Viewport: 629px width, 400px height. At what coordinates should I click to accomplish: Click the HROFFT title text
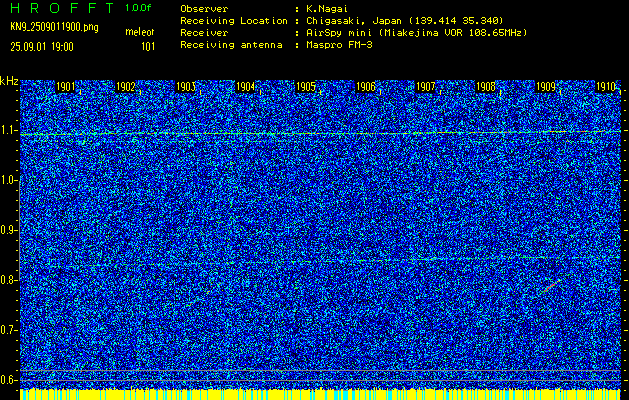coord(62,8)
